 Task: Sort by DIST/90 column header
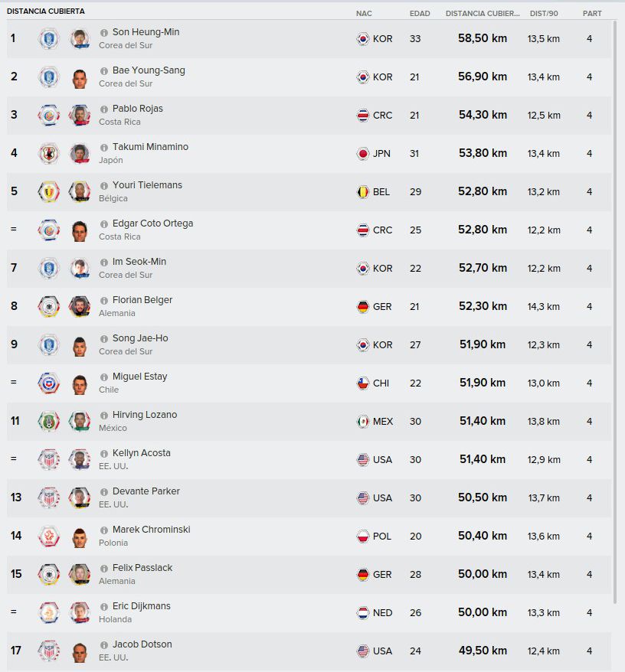click(x=544, y=13)
